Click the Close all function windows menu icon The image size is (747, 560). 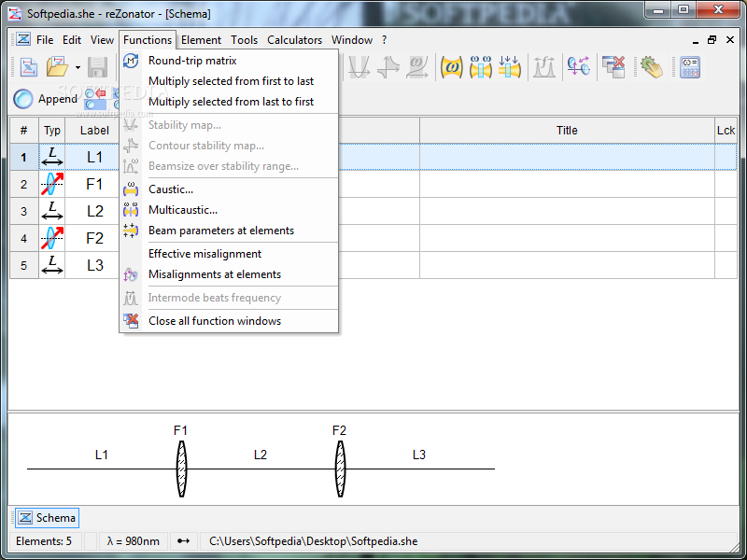[131, 321]
